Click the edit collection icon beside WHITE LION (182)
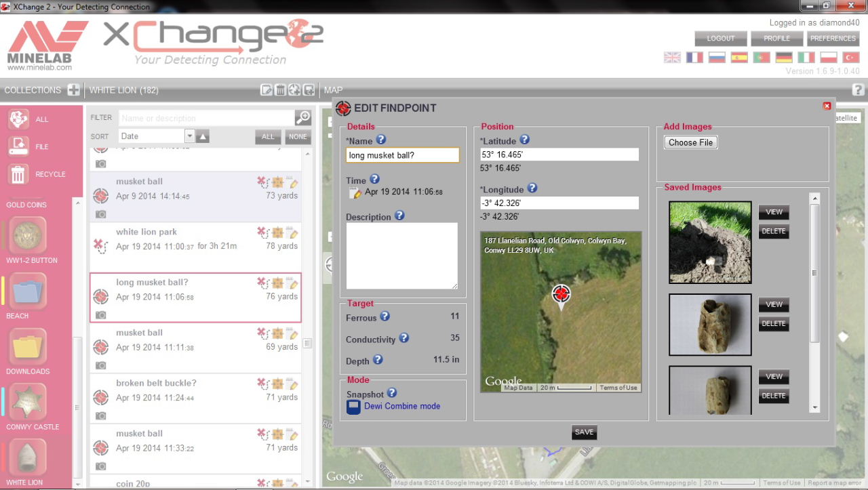Viewport: 868px width, 490px height. pyautogui.click(x=267, y=89)
